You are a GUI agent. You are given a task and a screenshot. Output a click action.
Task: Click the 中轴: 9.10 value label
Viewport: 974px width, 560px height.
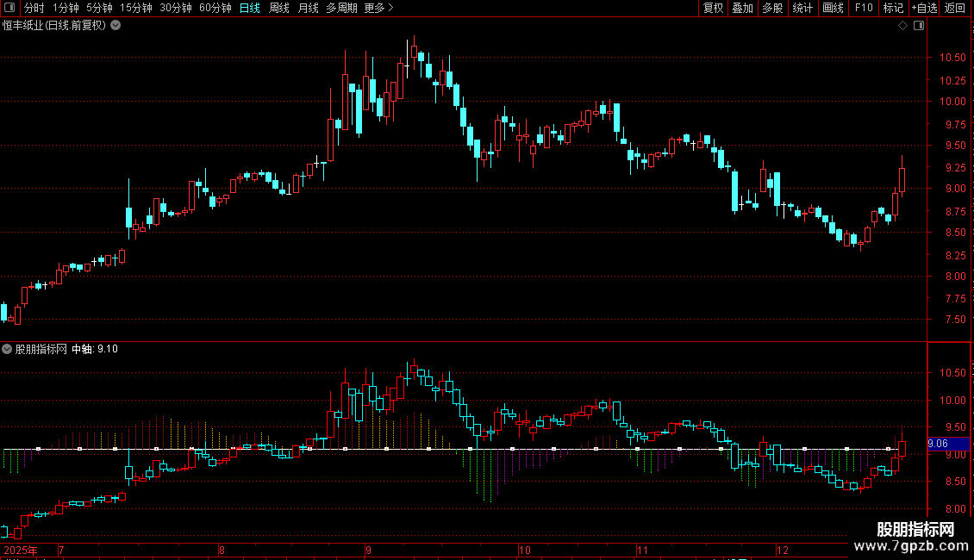95,349
